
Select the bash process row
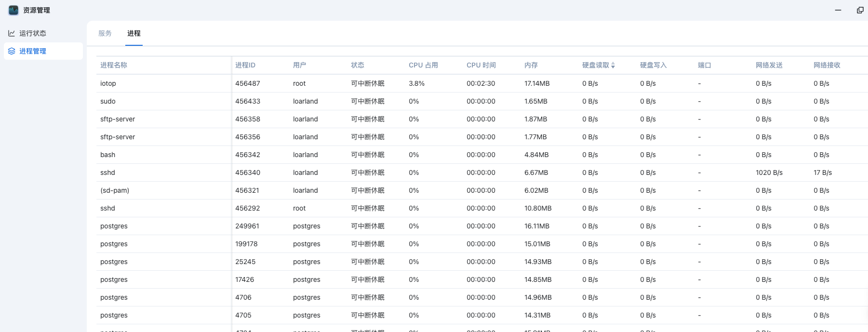(x=482, y=155)
